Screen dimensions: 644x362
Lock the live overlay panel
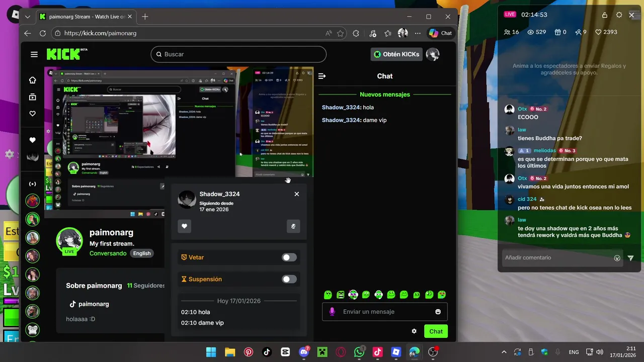tap(605, 15)
